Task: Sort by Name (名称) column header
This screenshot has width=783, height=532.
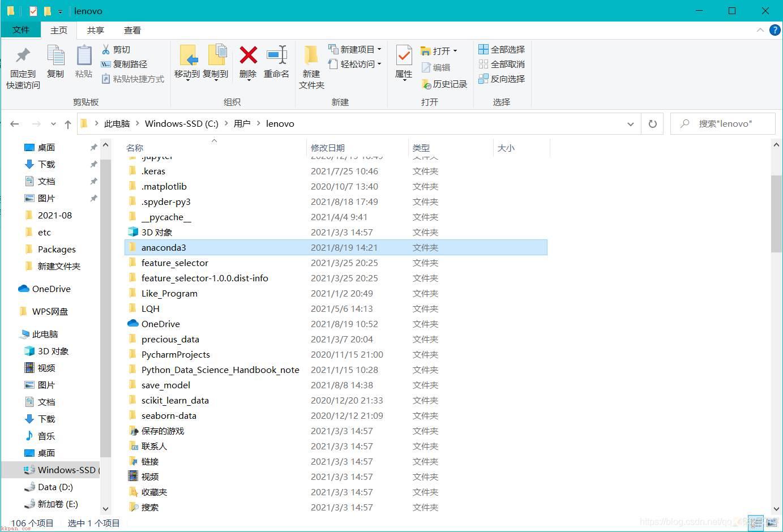Action: point(135,148)
